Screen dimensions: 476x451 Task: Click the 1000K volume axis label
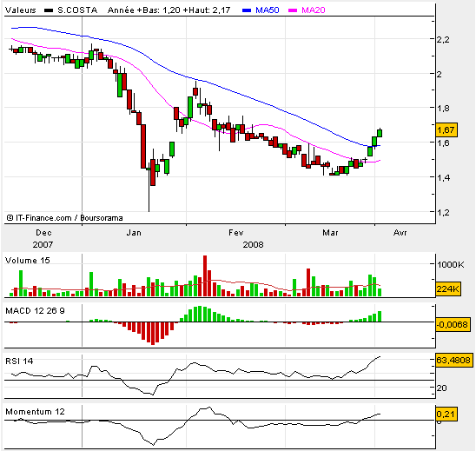[x=451, y=264]
